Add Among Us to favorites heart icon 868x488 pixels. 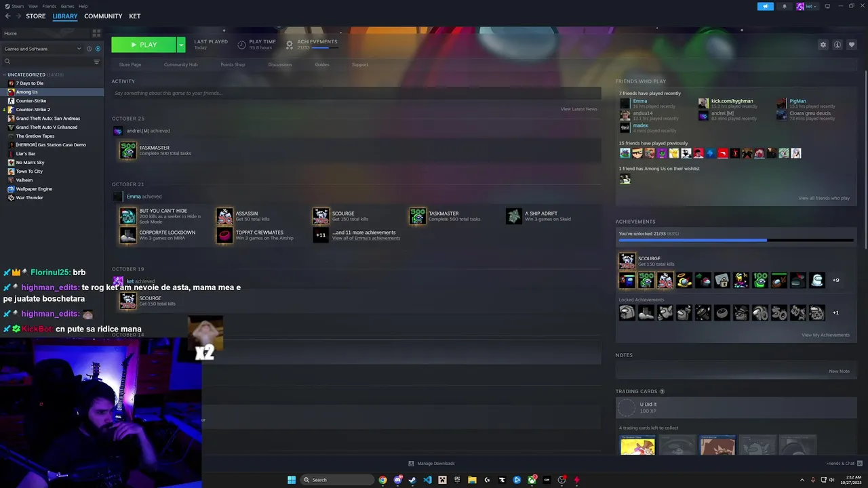point(852,45)
